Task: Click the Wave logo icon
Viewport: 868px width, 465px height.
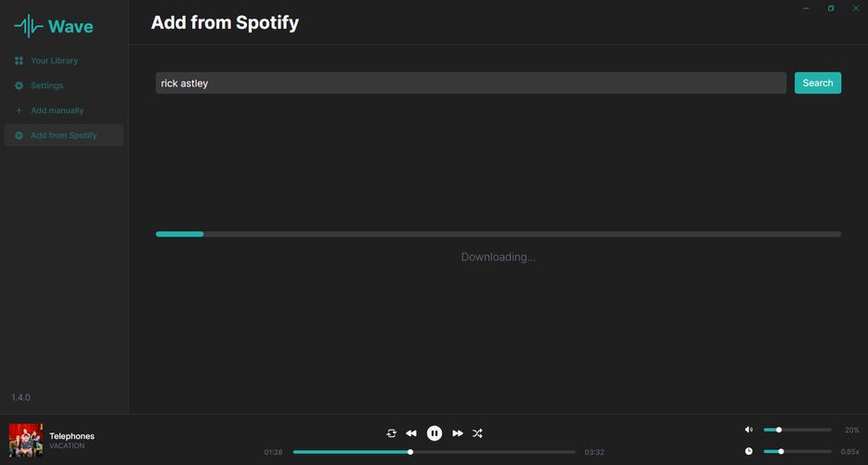Action: (x=29, y=26)
